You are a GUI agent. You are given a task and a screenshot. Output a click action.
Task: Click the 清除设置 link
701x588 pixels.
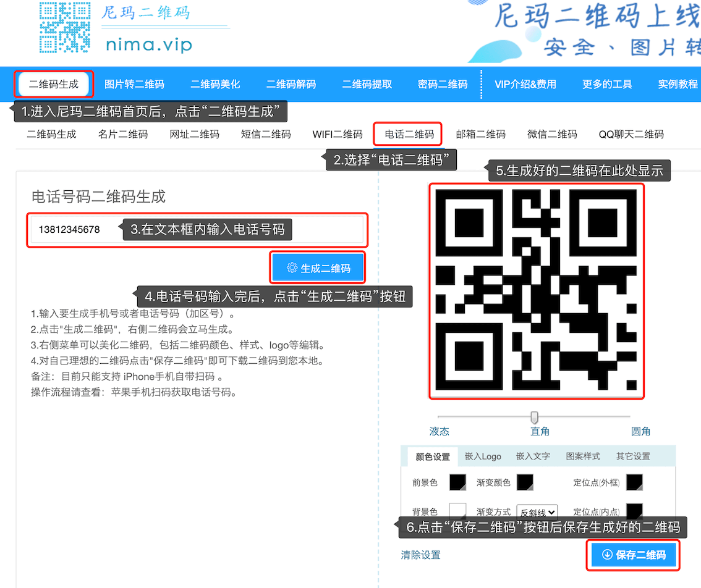(x=421, y=555)
